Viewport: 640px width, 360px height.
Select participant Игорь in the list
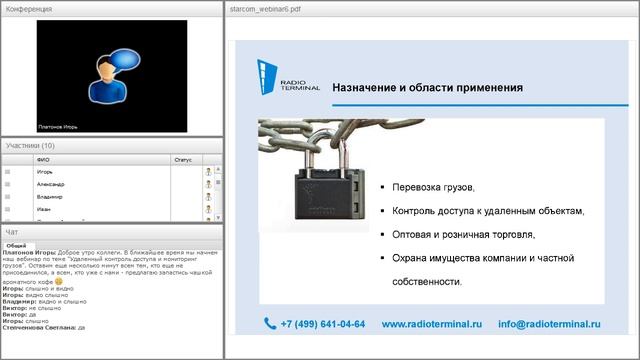click(x=44, y=172)
